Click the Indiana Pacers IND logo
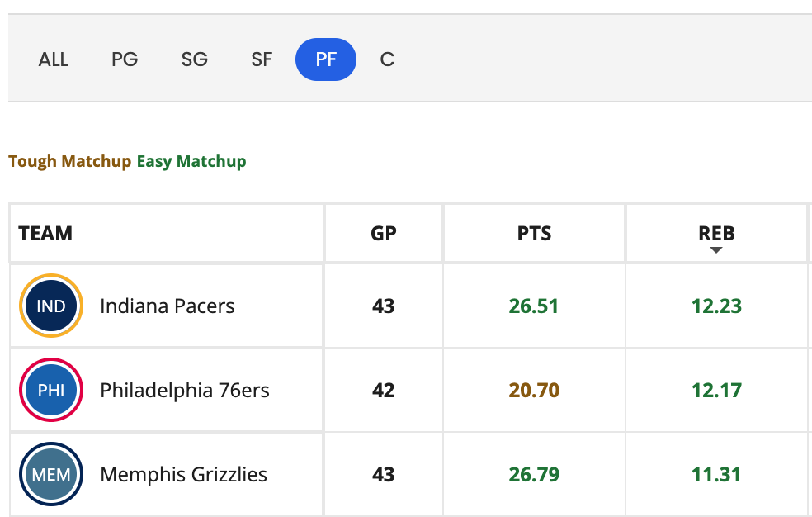Viewport: 812px width, 517px height. point(51,306)
